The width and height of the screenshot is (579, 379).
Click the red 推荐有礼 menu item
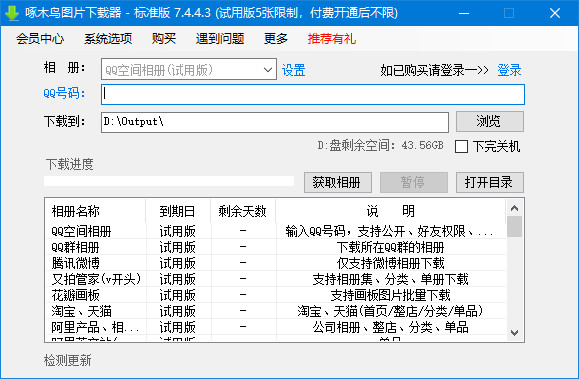click(x=332, y=38)
